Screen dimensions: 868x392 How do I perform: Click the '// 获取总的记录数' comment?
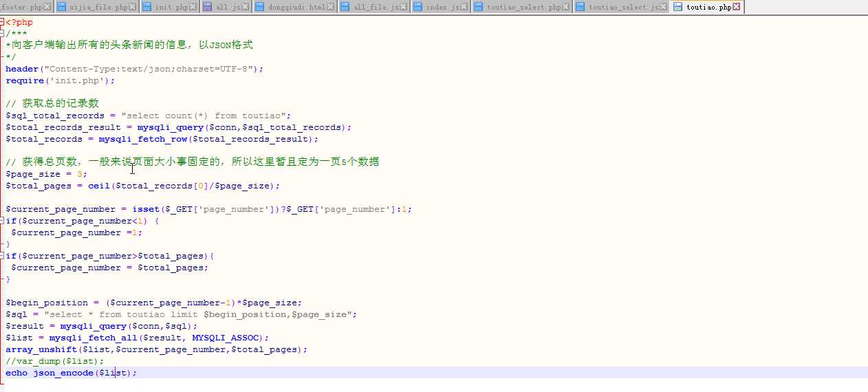52,104
